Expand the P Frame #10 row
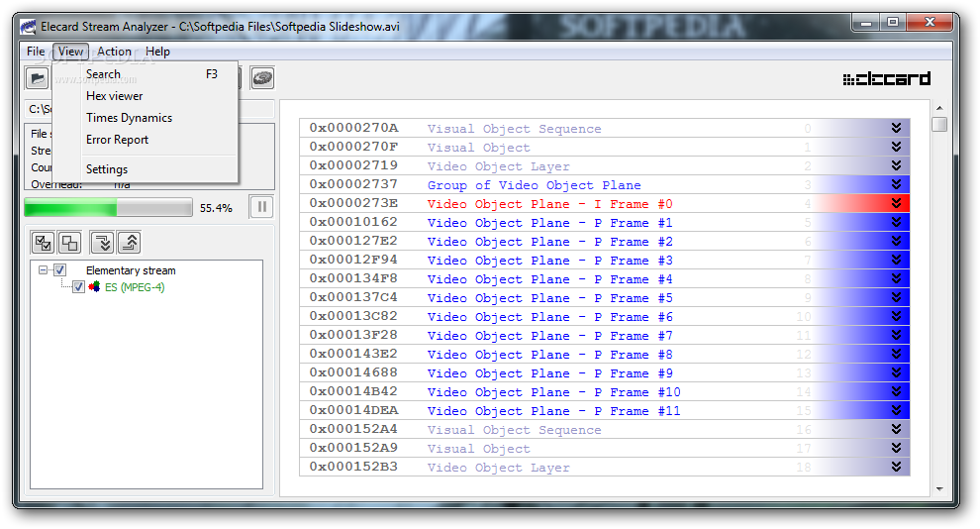The height and width of the screenshot is (529, 980). coord(896,391)
